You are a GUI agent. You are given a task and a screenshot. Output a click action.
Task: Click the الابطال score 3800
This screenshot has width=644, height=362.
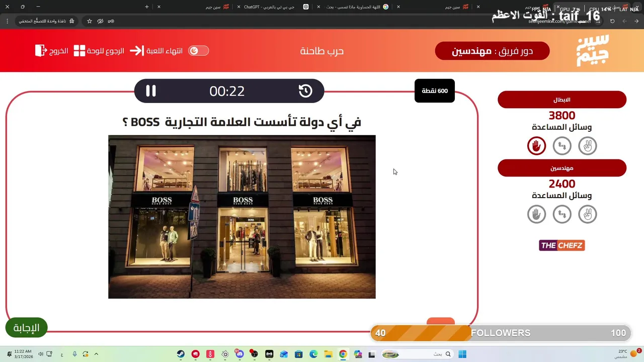point(562,116)
